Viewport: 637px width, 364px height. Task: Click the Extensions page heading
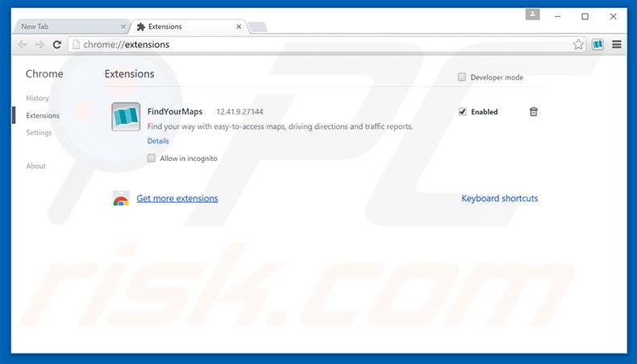coord(130,74)
